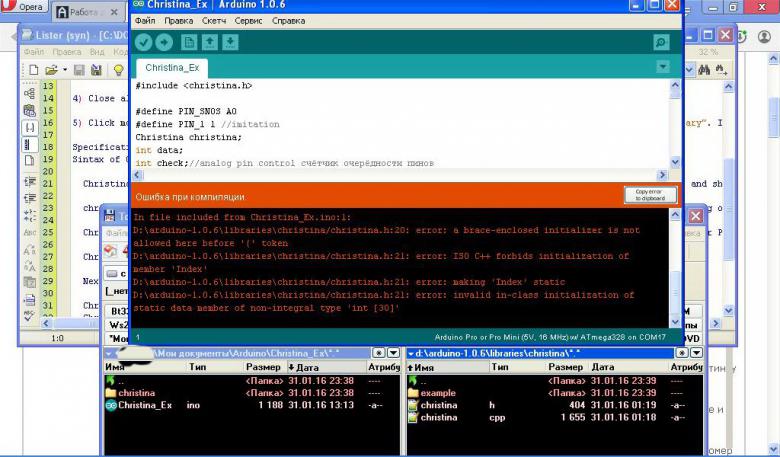Toggle the ruler icon in Lister sidebar

point(30,145)
